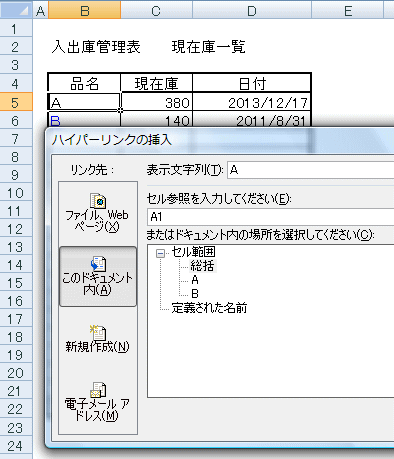Click 定義された名前 in the tree
Screen dimensions: 394x459
click(x=209, y=308)
